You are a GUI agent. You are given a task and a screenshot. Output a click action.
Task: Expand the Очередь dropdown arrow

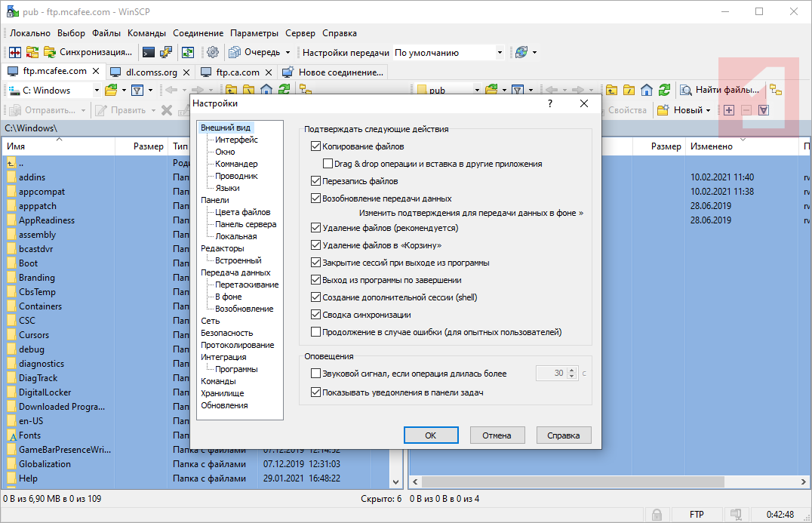288,52
